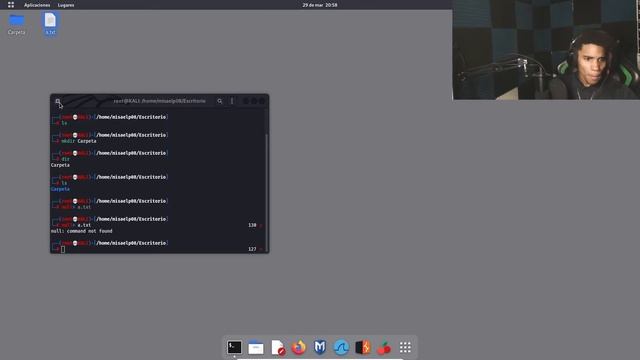640x360 pixels.
Task: Open the CherryTree dock icon
Action: 384,347
